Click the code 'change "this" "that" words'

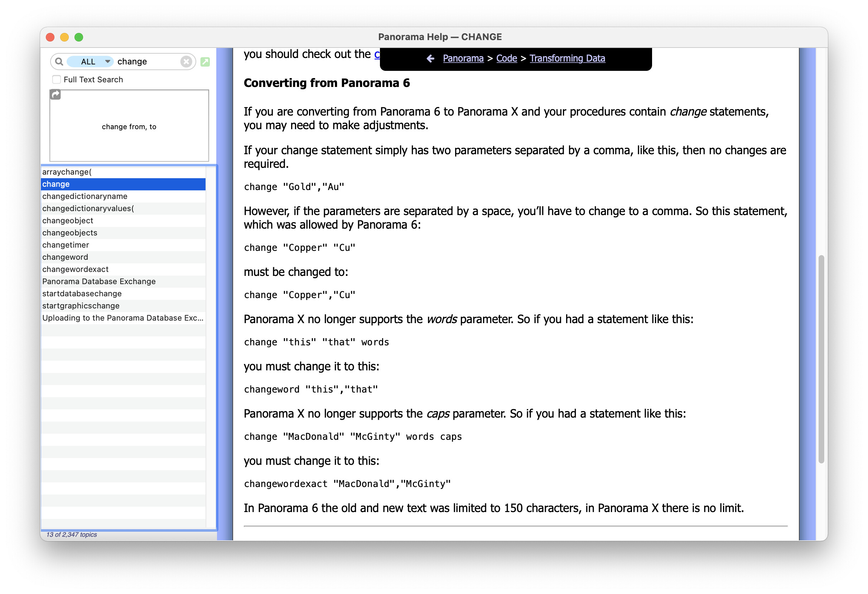click(x=316, y=342)
